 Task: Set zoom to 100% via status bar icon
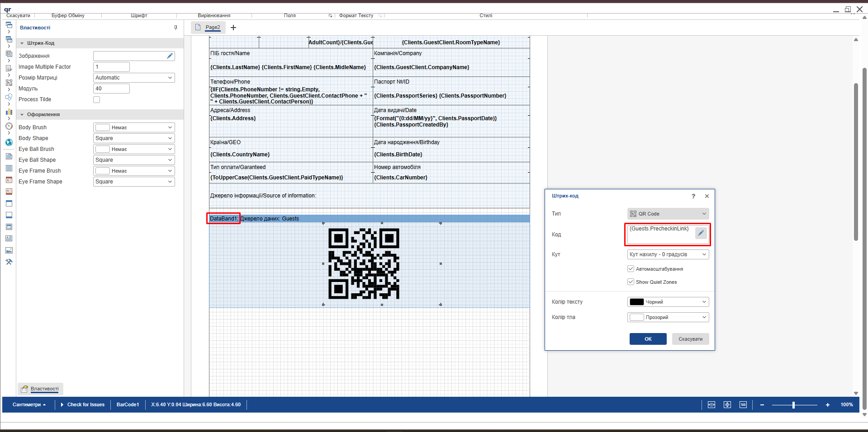tap(743, 405)
